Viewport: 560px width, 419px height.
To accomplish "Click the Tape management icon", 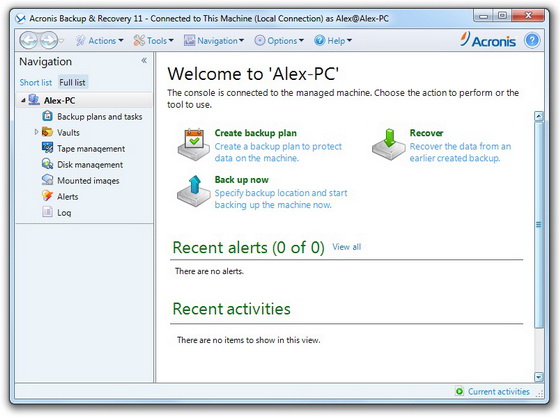I will 48,148.
